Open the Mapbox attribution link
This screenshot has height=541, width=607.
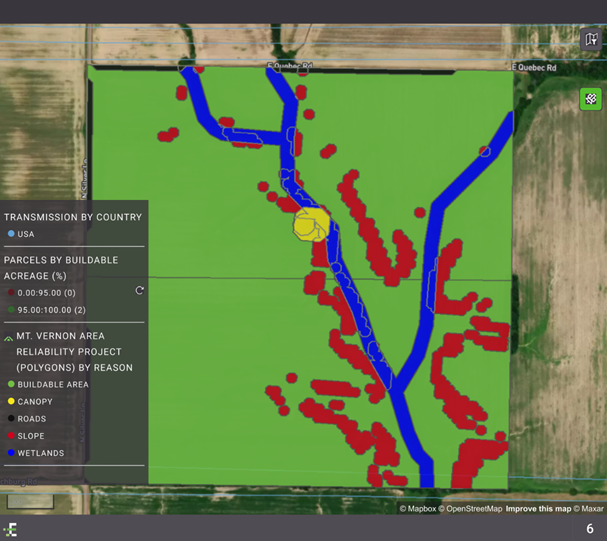coord(418,508)
